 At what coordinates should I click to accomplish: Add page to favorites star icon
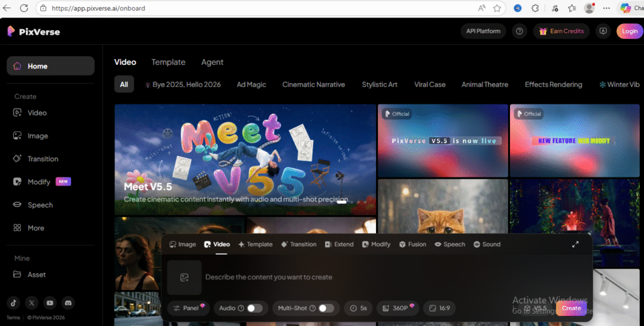click(497, 8)
